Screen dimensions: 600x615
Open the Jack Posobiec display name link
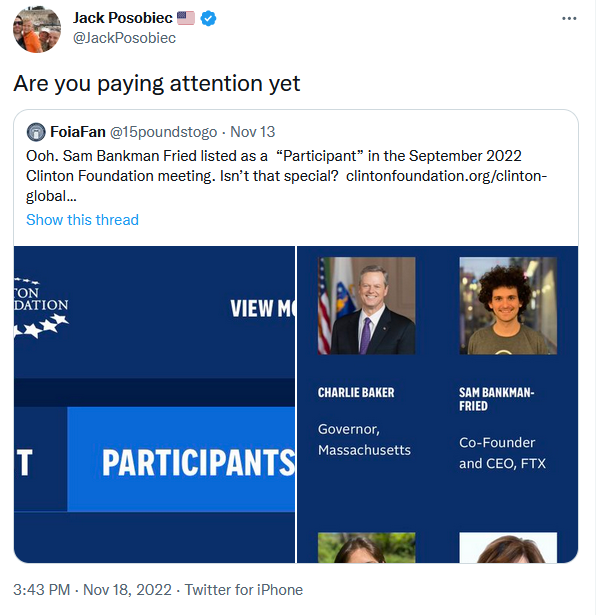pyautogui.click(x=122, y=18)
